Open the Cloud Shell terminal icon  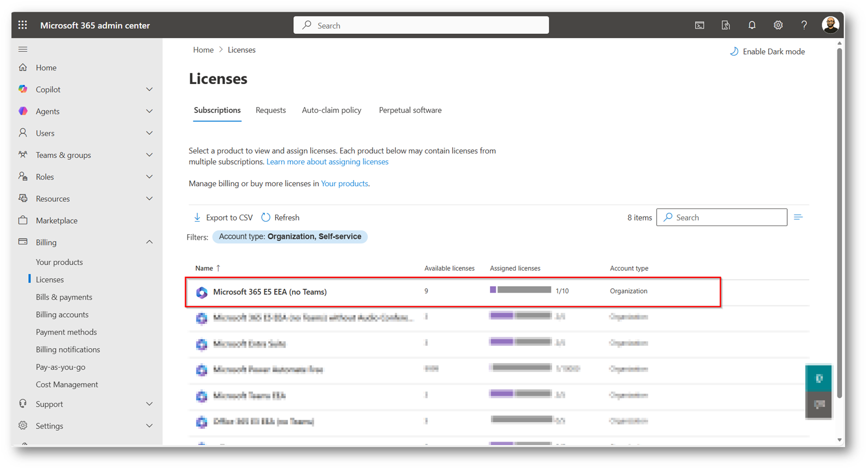699,25
